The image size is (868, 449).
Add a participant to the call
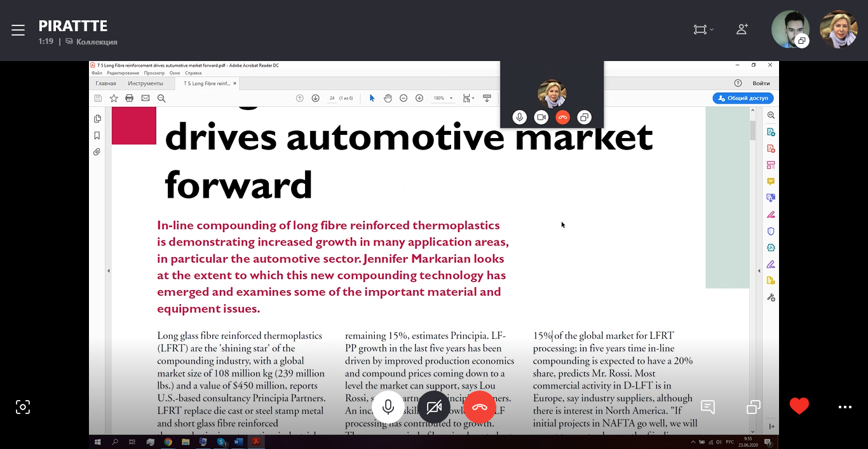click(742, 29)
